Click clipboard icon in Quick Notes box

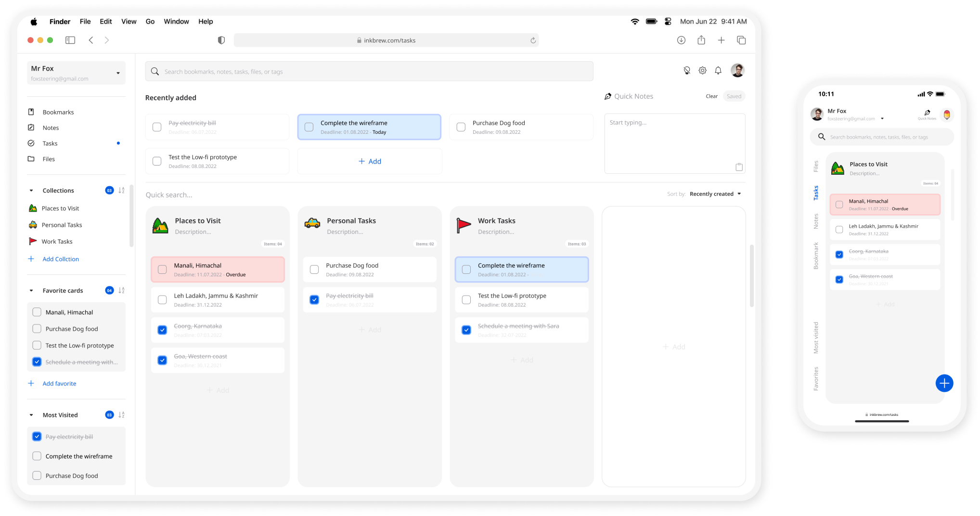click(x=739, y=167)
